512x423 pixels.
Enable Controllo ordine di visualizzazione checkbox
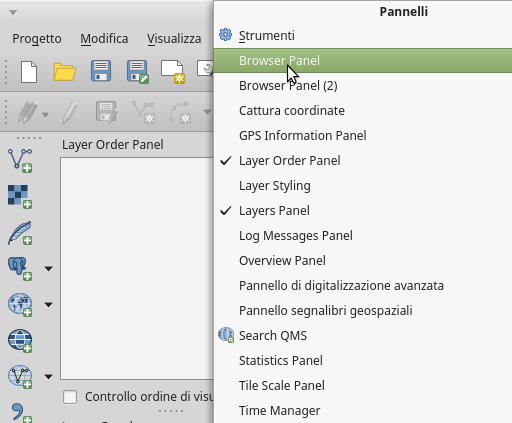point(70,397)
